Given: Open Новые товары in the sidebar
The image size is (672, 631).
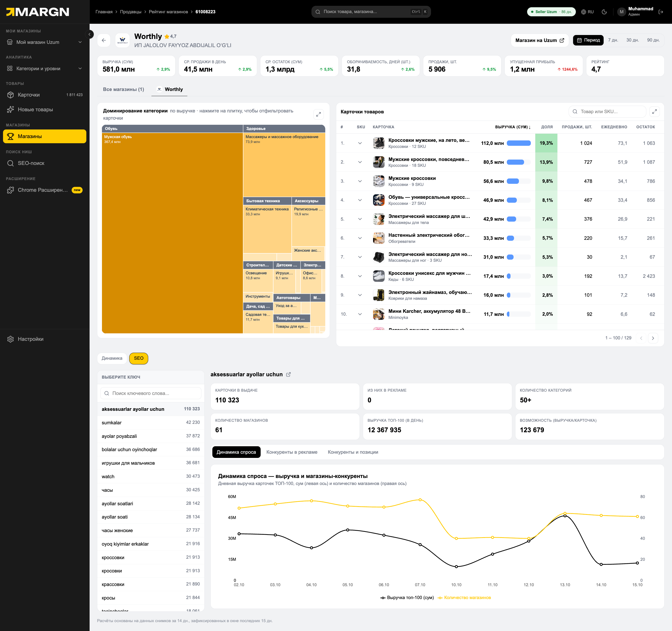Looking at the screenshot, I should (45, 109).
